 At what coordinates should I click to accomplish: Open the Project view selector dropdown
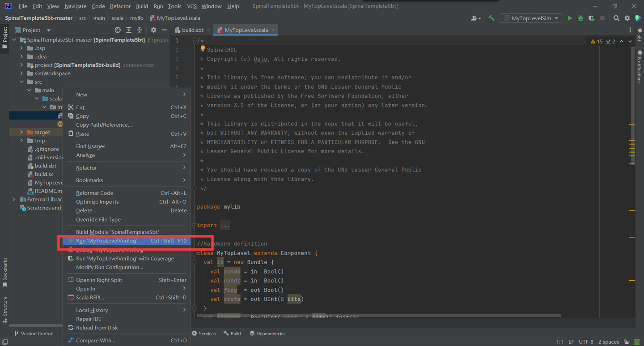33,30
